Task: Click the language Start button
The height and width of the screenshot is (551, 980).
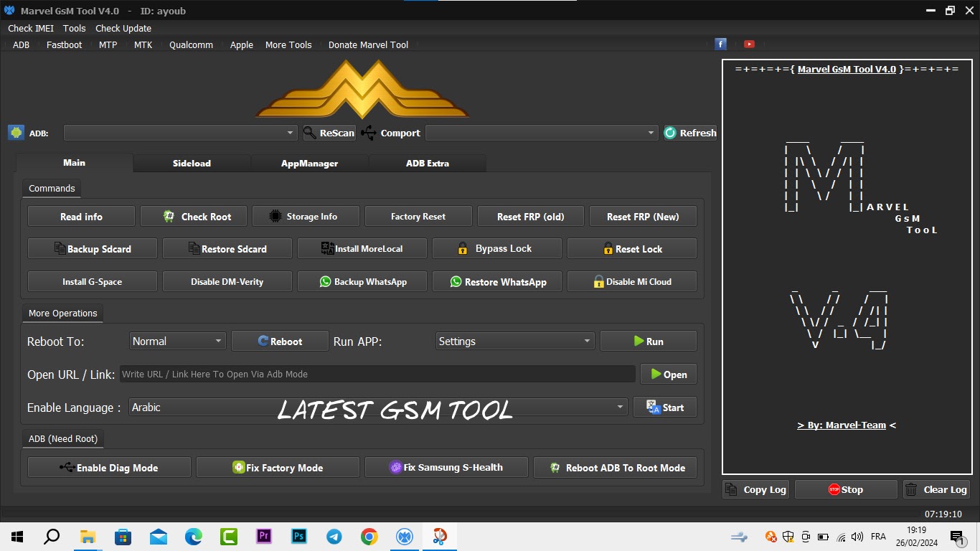Action: [x=665, y=408]
